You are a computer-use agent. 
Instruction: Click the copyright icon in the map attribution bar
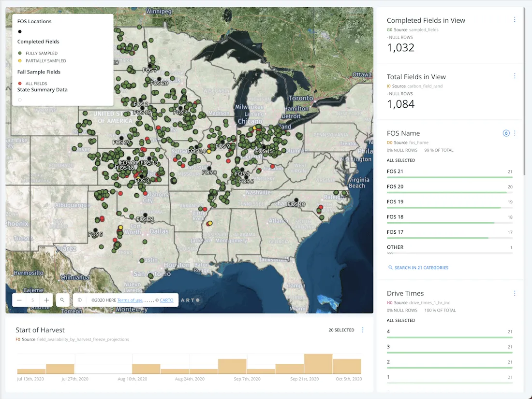click(79, 299)
